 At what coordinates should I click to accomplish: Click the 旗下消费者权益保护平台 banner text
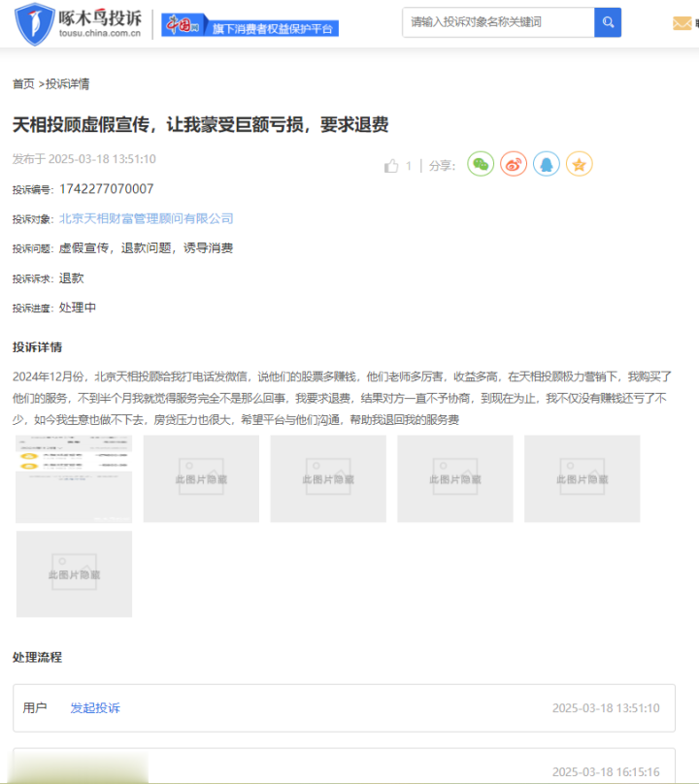272,28
